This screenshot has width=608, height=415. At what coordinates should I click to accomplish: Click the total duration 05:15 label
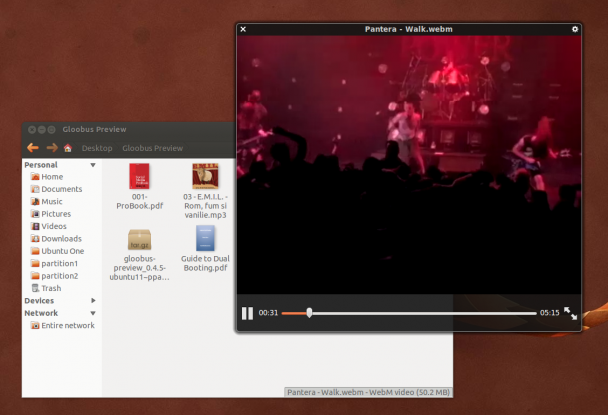tap(549, 313)
